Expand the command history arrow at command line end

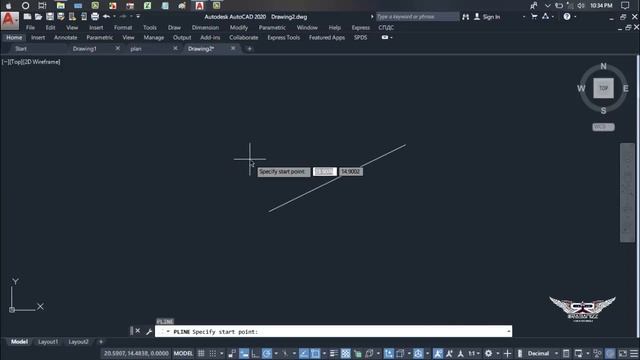coord(509,331)
